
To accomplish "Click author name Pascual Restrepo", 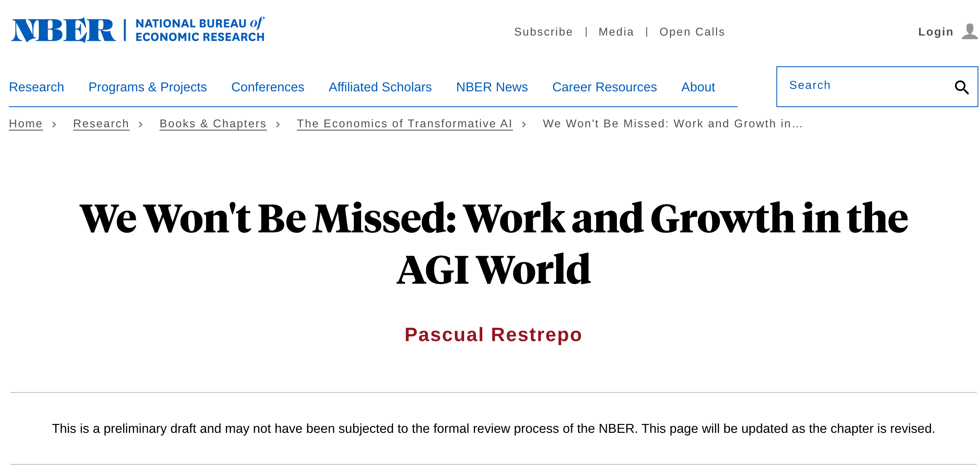I will tap(493, 335).
